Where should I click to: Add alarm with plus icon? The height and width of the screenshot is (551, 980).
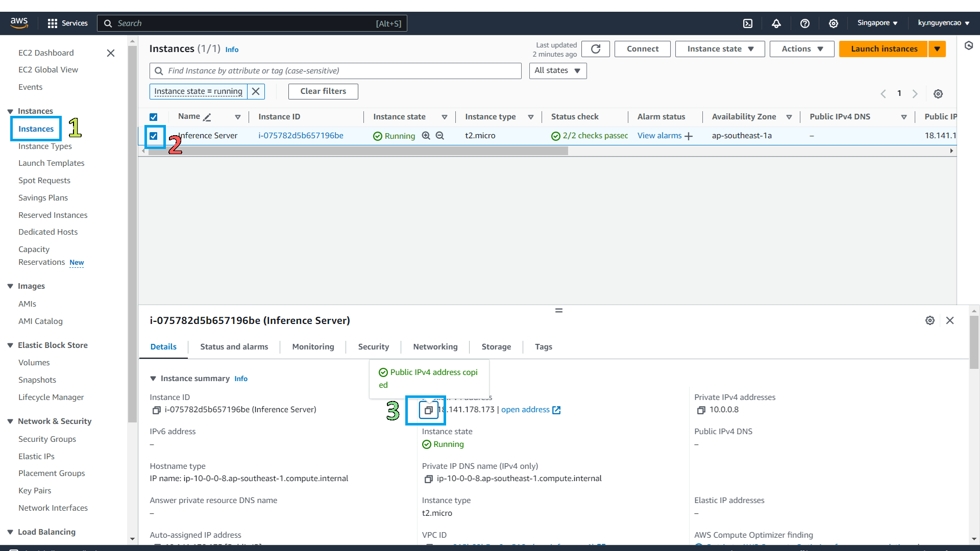(x=689, y=136)
